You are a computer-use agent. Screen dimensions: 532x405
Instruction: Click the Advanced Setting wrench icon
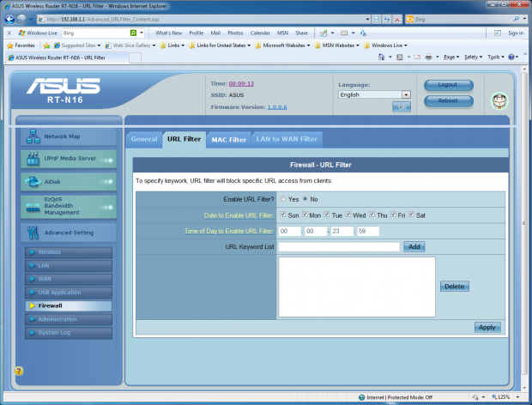click(x=33, y=233)
